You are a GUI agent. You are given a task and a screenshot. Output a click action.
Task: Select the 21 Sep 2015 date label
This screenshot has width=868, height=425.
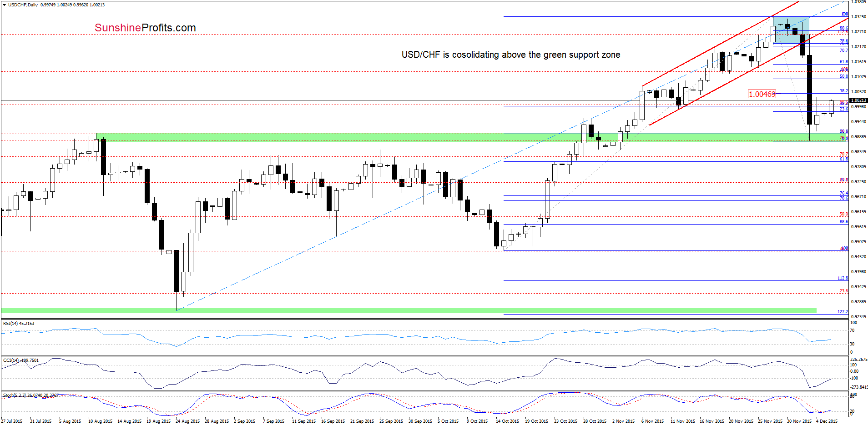click(362, 421)
